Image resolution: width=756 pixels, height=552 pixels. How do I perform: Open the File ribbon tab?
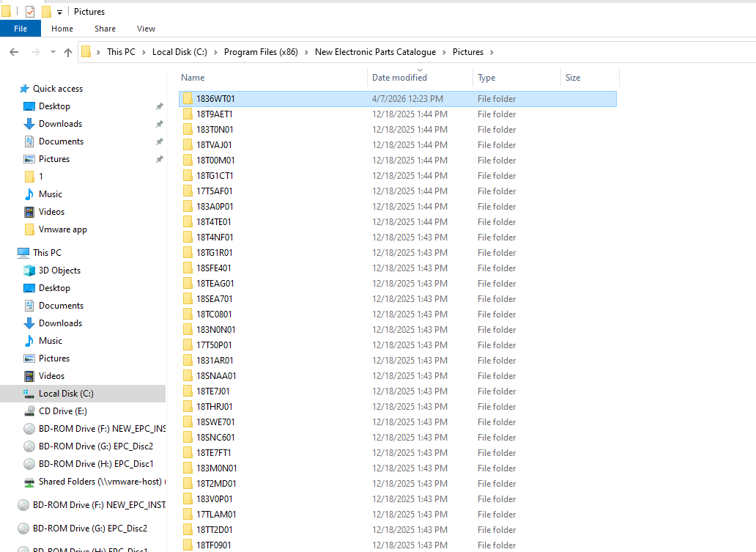coord(21,29)
